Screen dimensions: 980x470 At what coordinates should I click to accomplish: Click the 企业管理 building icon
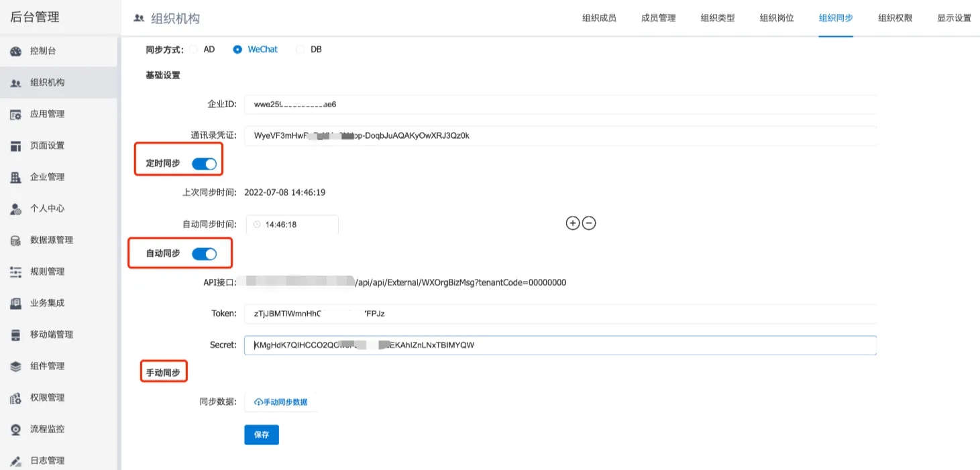tap(16, 178)
